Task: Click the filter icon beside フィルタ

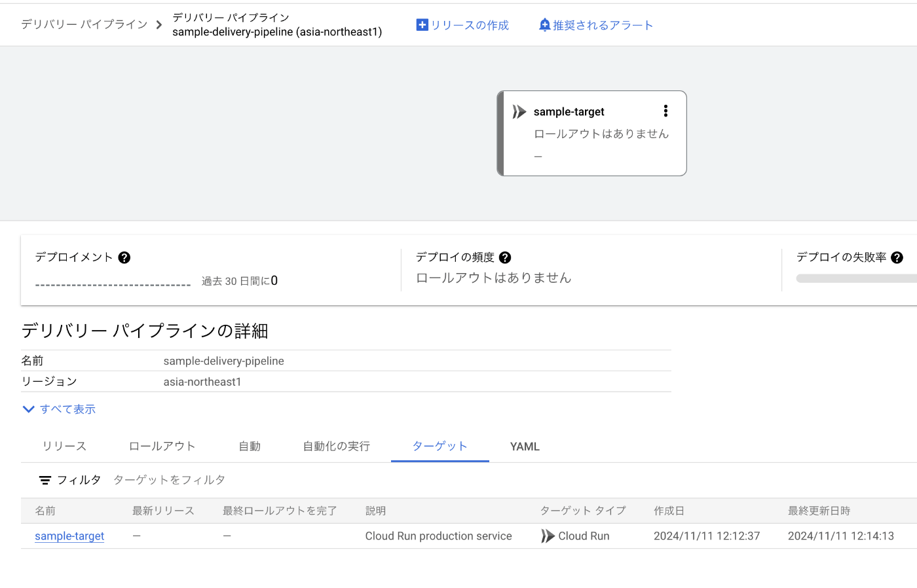Action: 45,480
